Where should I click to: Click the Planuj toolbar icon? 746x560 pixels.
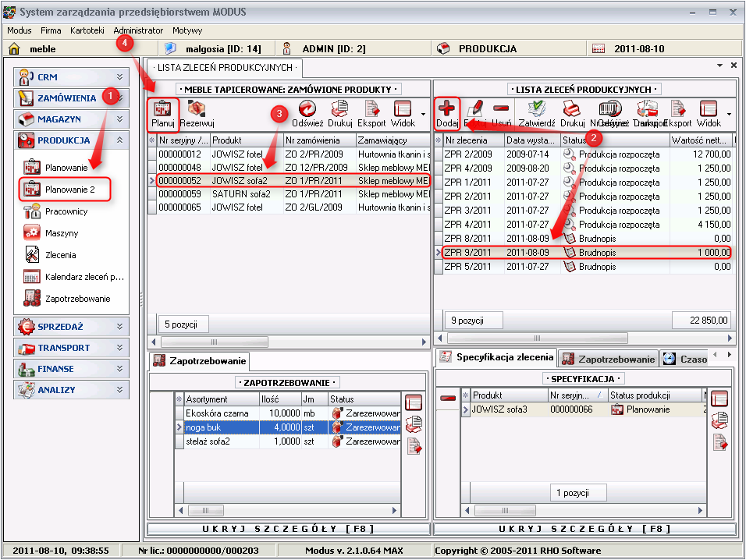click(x=162, y=114)
